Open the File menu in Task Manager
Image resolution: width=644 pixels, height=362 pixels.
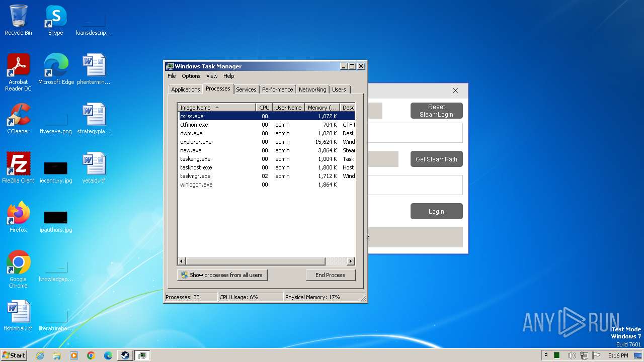point(172,76)
